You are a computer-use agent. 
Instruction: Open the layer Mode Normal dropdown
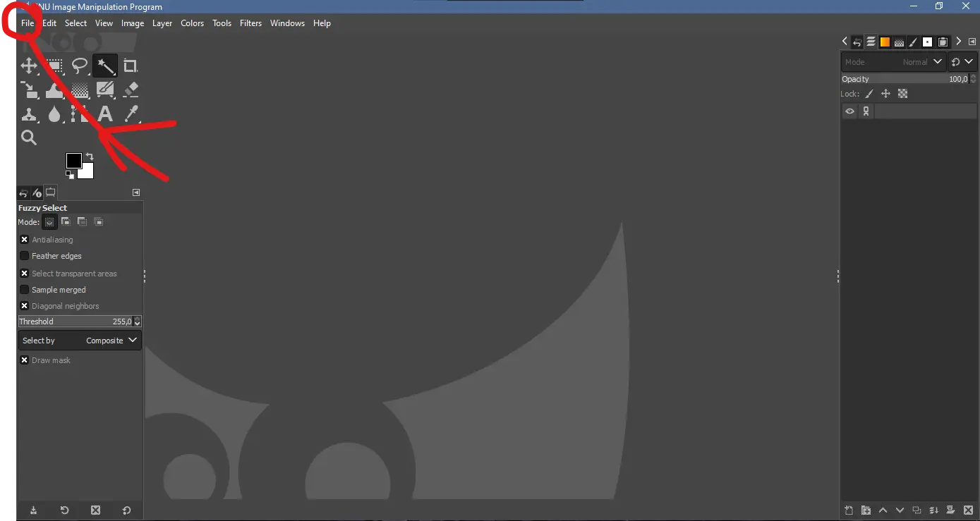[893, 62]
